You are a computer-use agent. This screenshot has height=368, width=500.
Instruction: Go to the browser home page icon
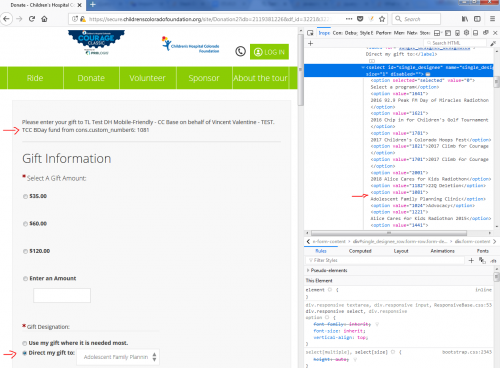pos(44,19)
